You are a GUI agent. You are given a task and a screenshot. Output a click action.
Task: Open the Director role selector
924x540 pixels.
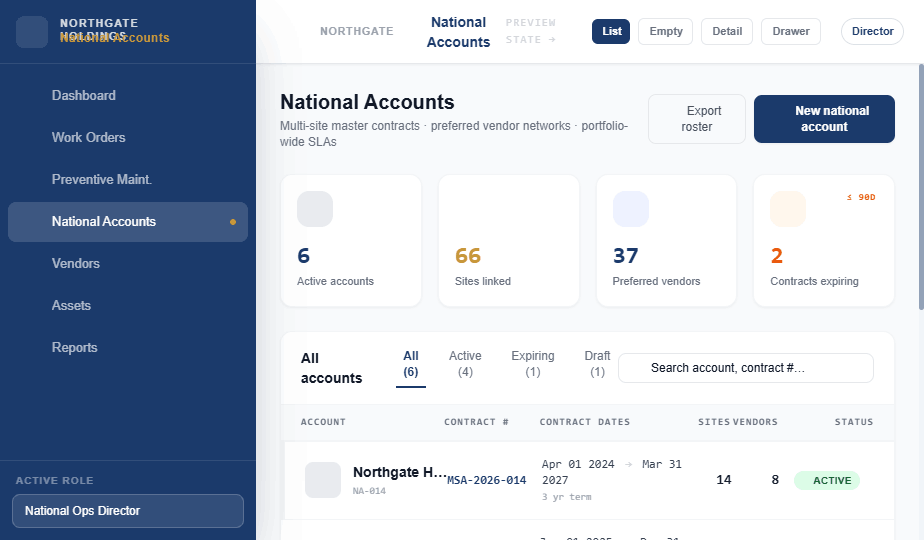872,31
